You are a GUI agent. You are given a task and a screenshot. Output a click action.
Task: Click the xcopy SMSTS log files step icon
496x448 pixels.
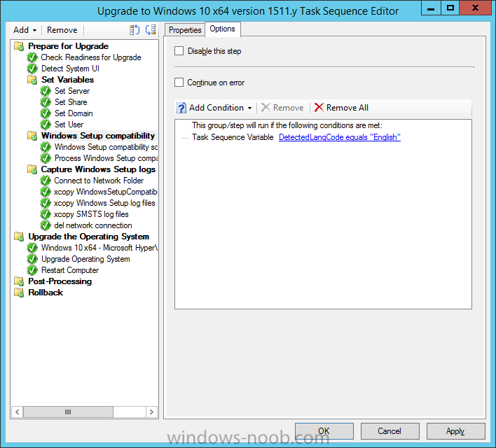click(x=46, y=214)
